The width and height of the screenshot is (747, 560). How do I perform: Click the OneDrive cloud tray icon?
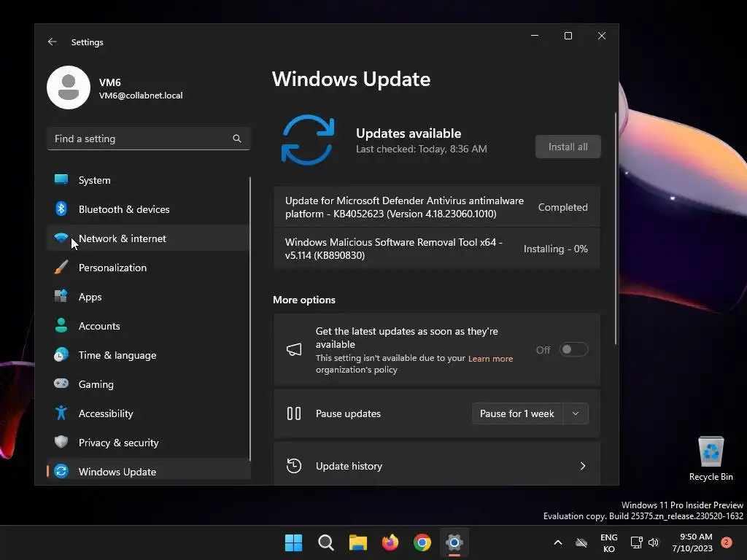[581, 542]
